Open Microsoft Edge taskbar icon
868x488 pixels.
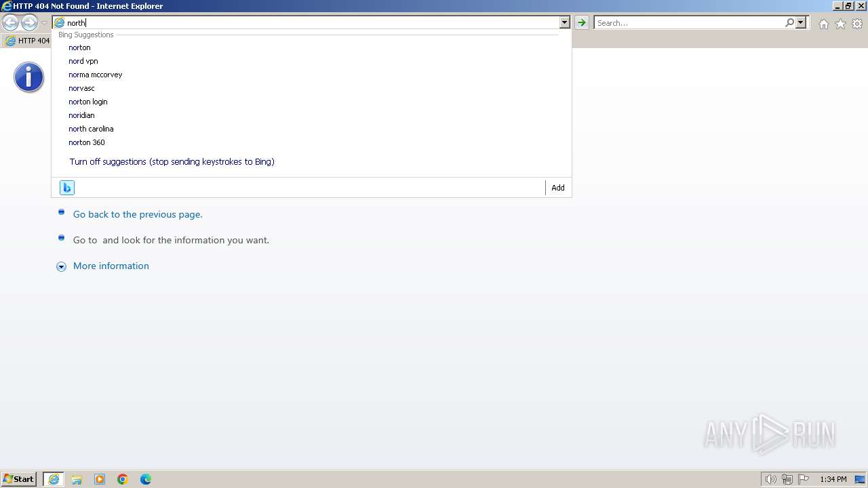[146, 479]
